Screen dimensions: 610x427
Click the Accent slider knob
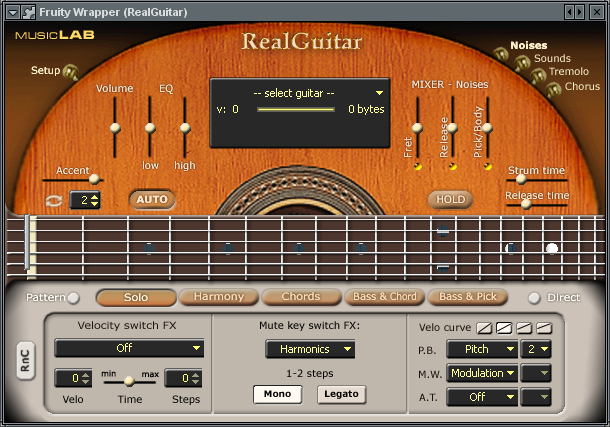[94, 179]
